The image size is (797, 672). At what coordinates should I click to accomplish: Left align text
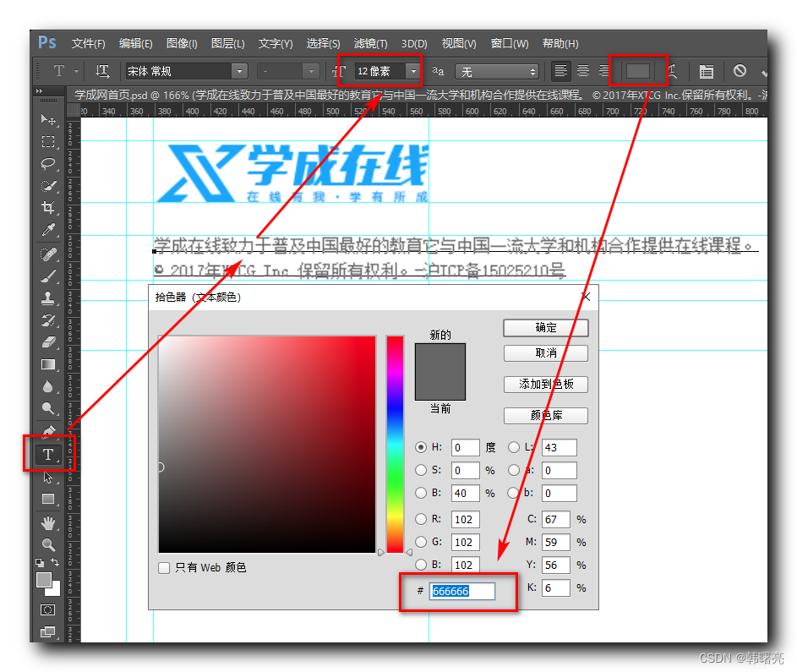[560, 71]
